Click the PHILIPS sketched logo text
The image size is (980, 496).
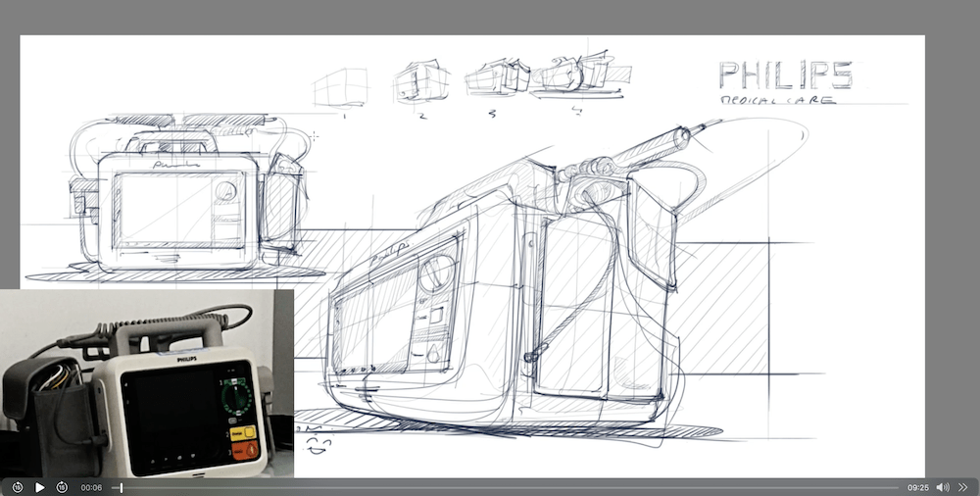click(786, 75)
